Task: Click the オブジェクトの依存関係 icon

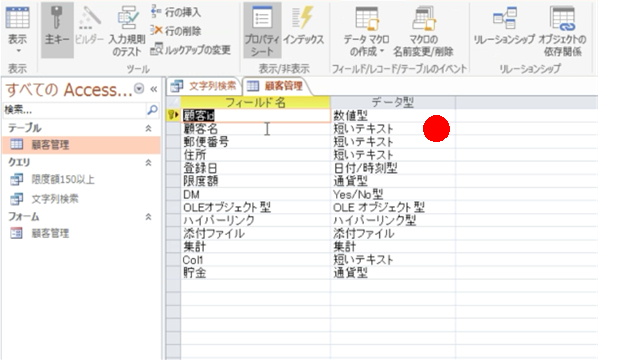Action: pyautogui.click(x=562, y=30)
